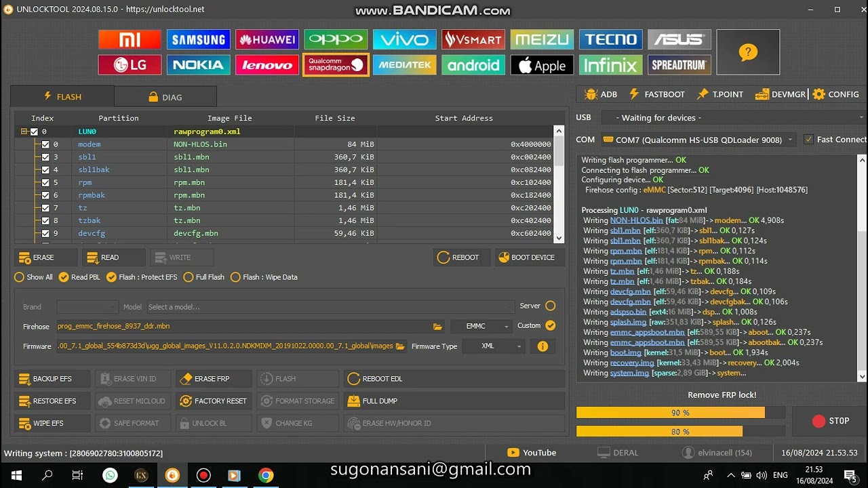Image resolution: width=868 pixels, height=488 pixels.
Task: Select the ASUS brand logo
Action: pos(679,39)
